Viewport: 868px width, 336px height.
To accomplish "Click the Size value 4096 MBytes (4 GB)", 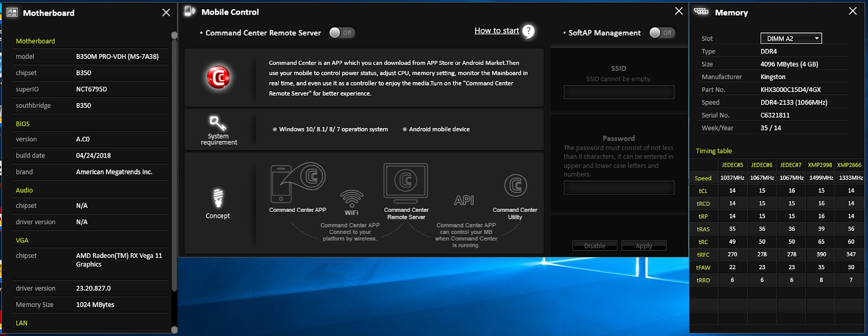I will pos(789,64).
